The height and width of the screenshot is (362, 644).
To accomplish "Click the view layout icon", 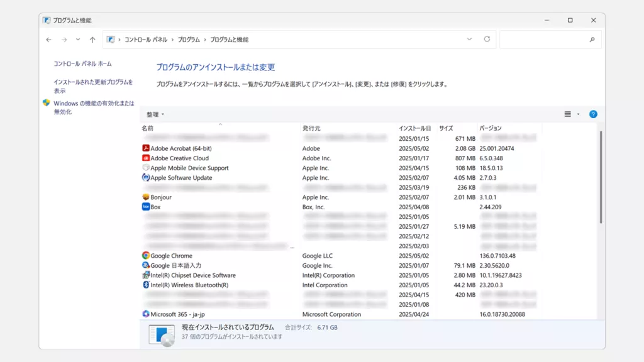I will 568,114.
